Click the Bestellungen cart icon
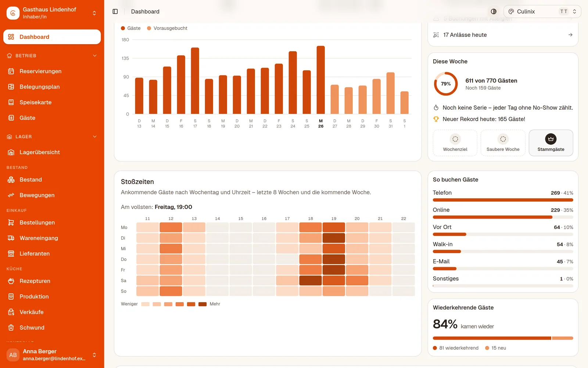 11,223
